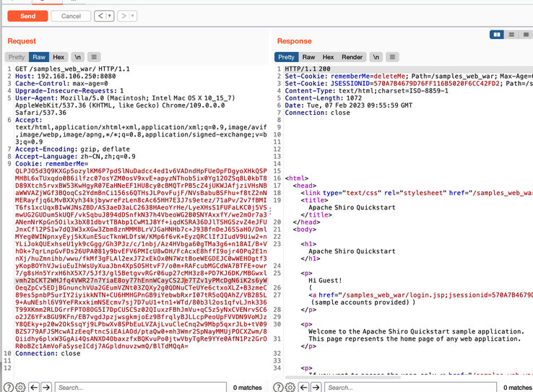Click the 'Set-Cookie: JSESSIONID' response header
The height and width of the screenshot is (392, 533).
pos(409,84)
